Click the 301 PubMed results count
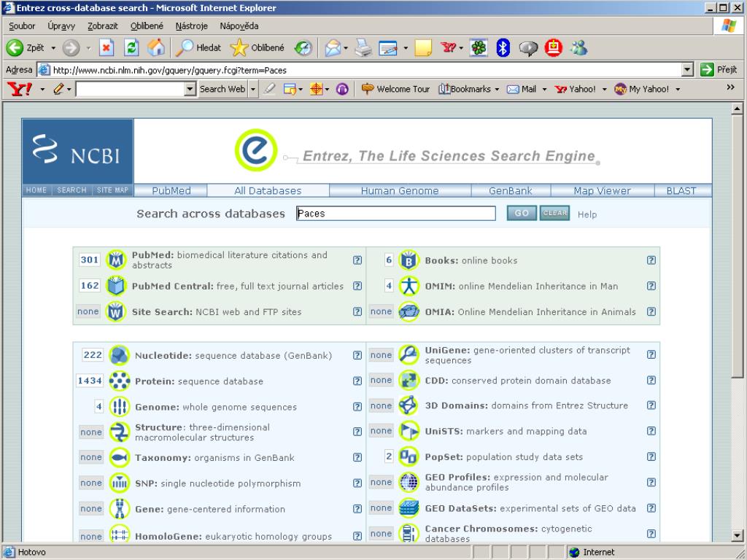The image size is (747, 560). (90, 260)
